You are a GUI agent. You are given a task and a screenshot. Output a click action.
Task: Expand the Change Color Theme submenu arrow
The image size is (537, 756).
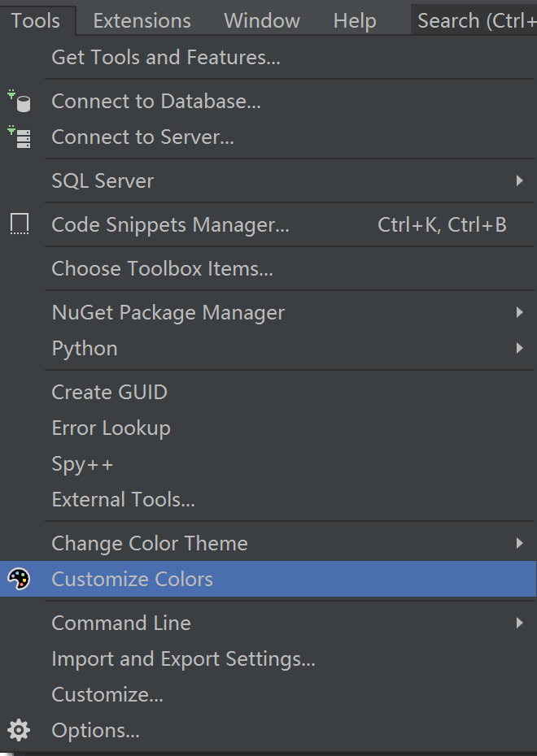point(519,543)
